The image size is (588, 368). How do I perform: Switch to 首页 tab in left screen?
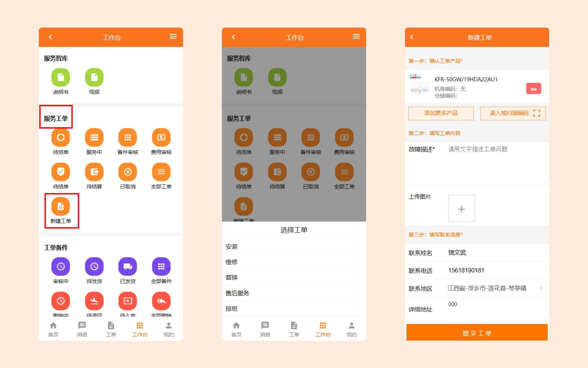coord(53,329)
